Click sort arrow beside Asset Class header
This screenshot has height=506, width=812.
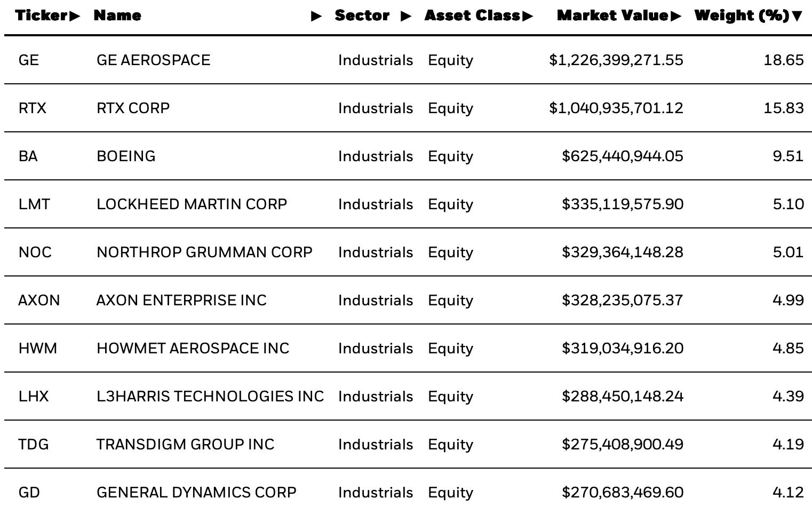pyautogui.click(x=528, y=16)
